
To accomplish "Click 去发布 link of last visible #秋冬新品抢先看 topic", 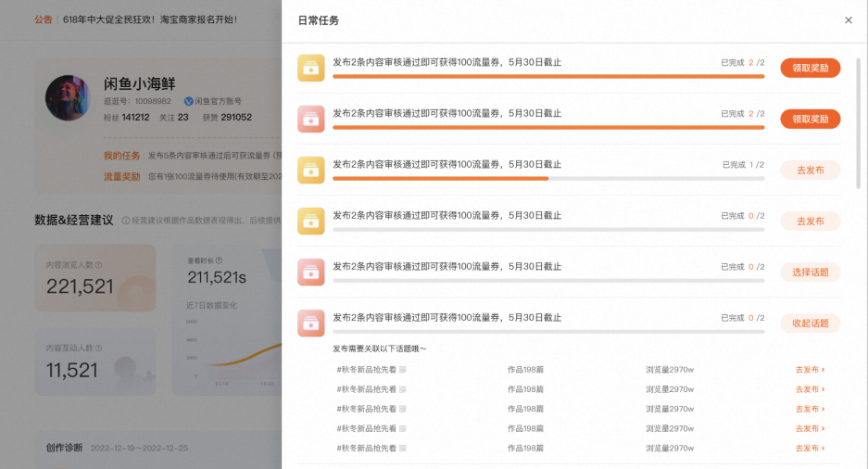I will click(810, 448).
